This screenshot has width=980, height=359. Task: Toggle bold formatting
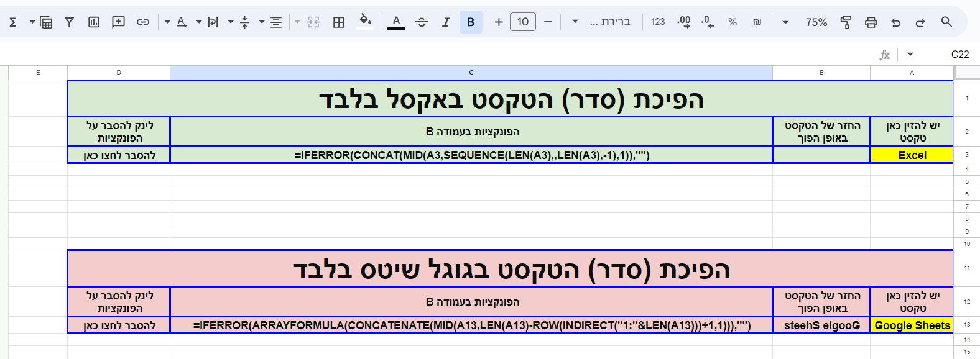tap(471, 22)
